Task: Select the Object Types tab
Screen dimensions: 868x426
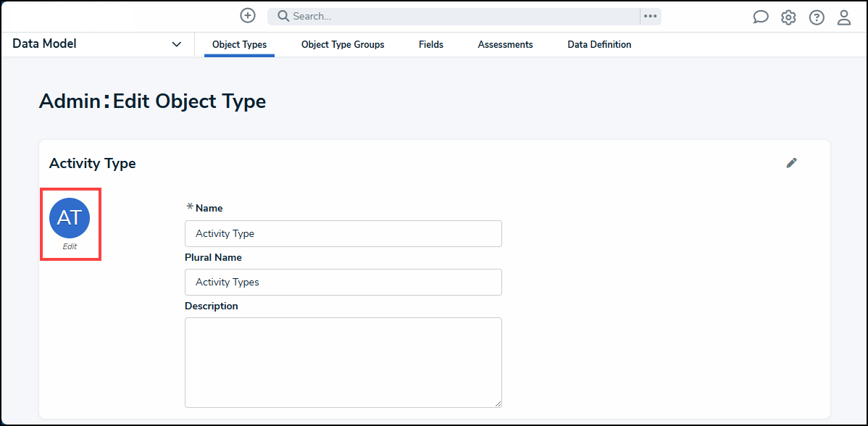Action: coord(239,44)
